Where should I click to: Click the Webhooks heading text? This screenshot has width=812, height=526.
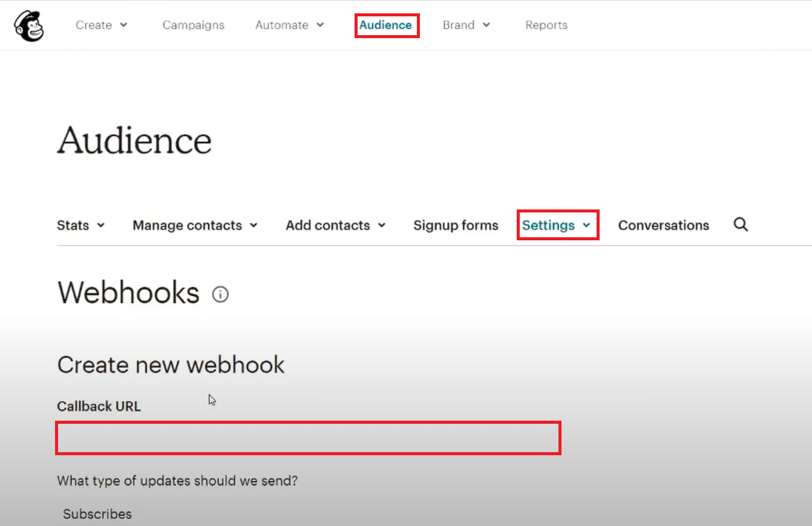pos(128,293)
